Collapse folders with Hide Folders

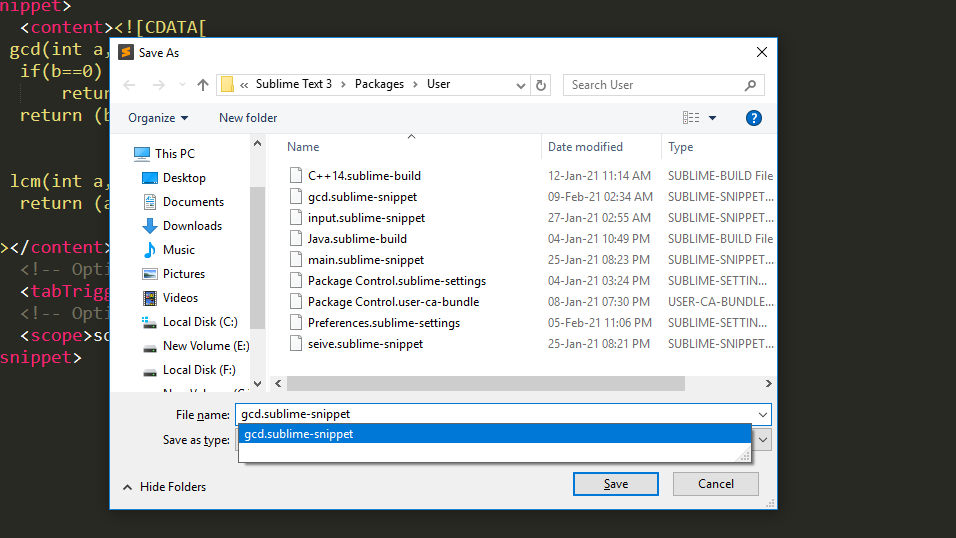pyautogui.click(x=165, y=487)
